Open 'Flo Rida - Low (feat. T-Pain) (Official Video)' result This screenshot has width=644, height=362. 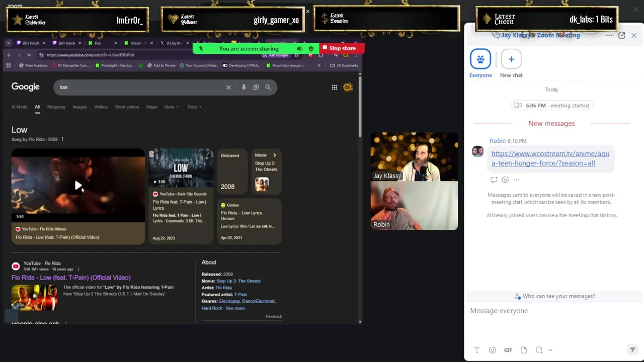click(71, 278)
